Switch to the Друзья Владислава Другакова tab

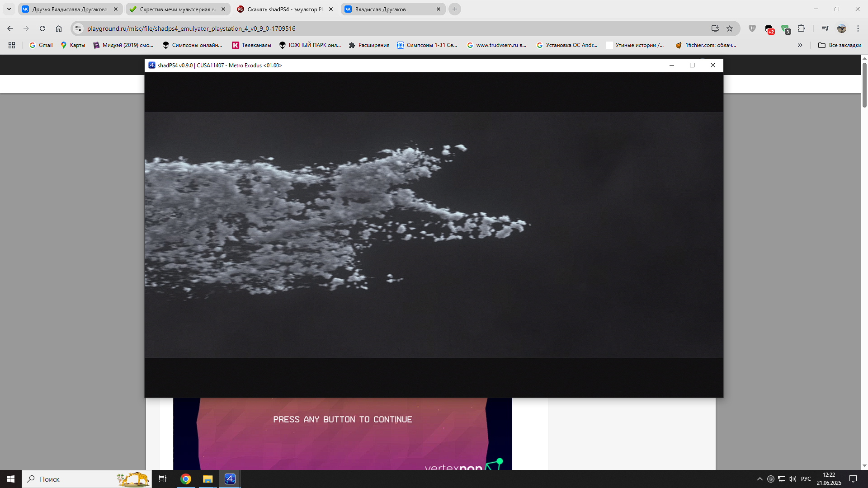point(70,9)
